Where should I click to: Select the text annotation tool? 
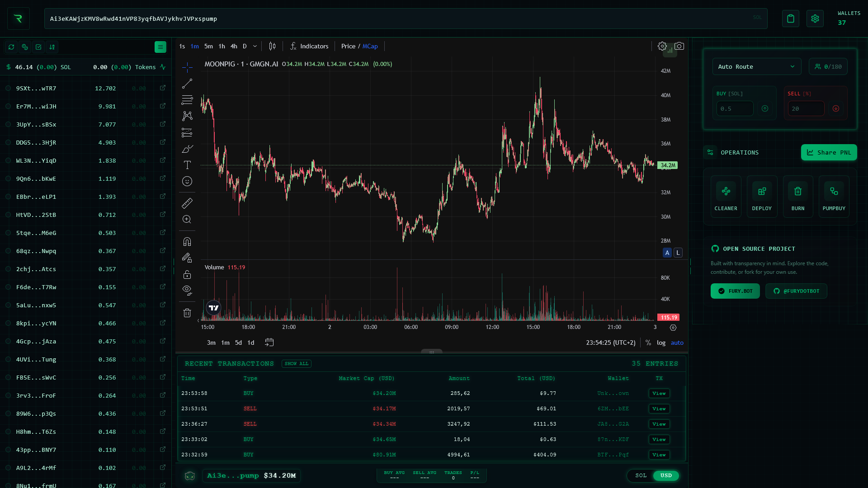(187, 165)
